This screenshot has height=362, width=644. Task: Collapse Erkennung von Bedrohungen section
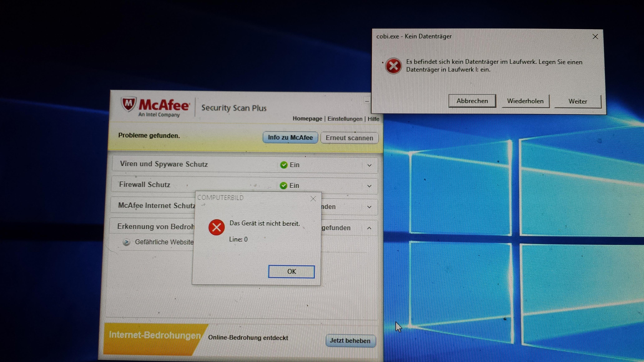[x=369, y=228]
